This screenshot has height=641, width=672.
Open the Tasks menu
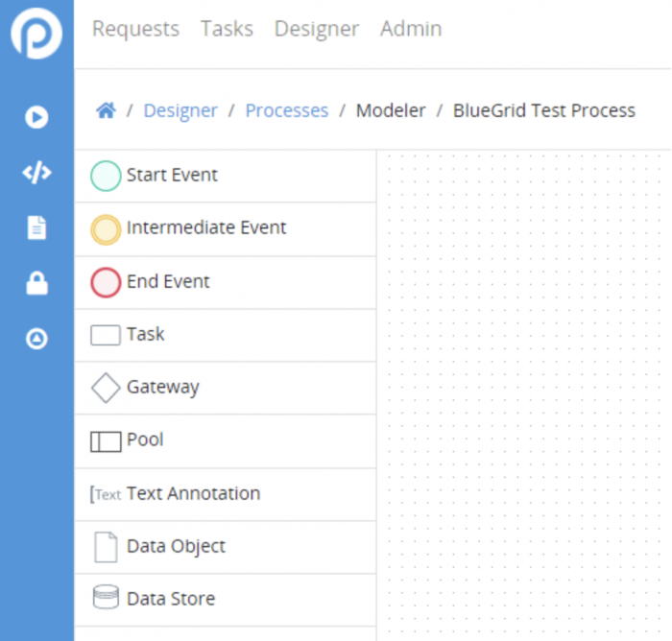click(228, 29)
